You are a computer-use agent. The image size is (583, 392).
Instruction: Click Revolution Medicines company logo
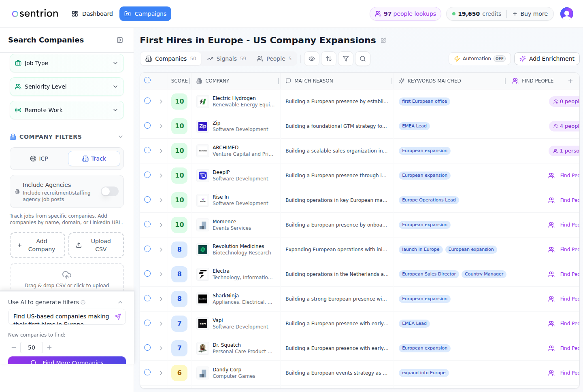[203, 250]
